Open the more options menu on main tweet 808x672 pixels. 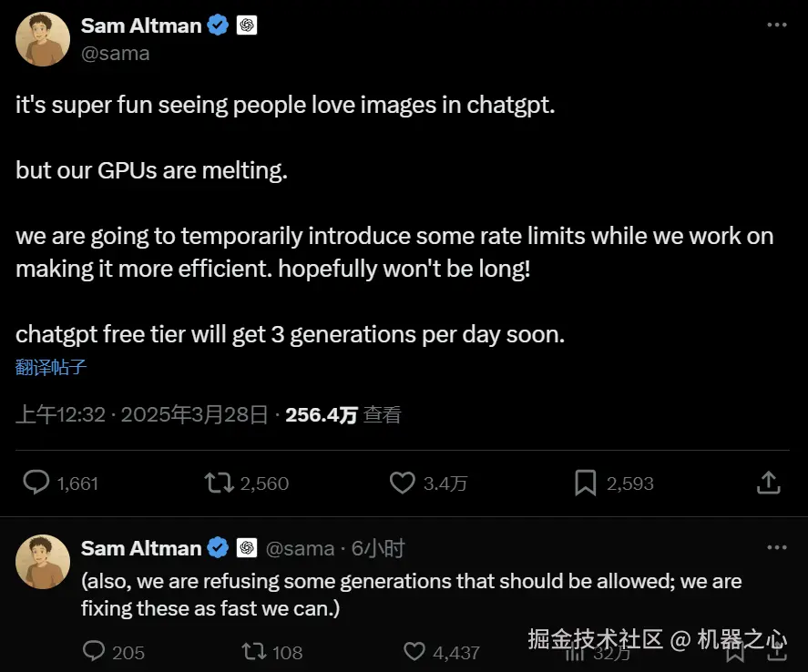coord(776,25)
